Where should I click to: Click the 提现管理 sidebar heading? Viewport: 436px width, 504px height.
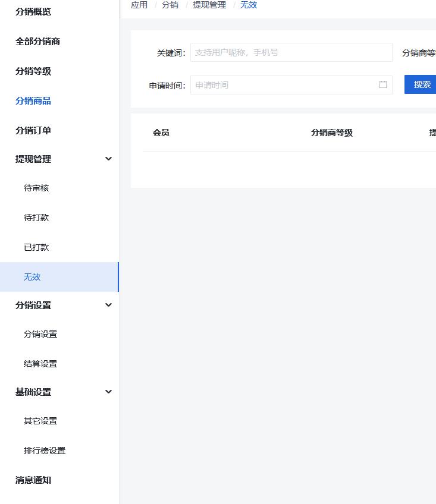tap(33, 159)
